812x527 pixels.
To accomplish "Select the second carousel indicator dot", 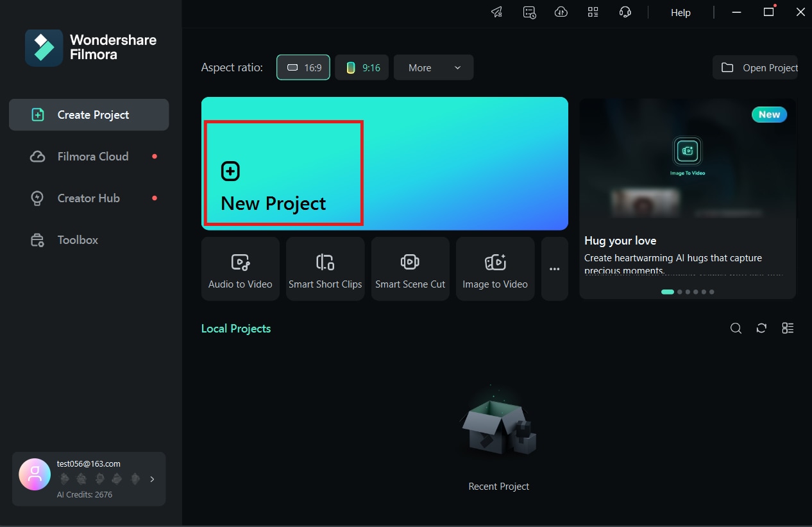I will coord(680,292).
